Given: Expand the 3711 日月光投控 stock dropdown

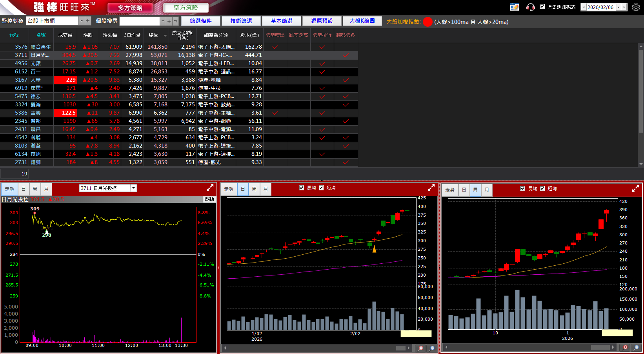Looking at the screenshot, I should (x=134, y=188).
